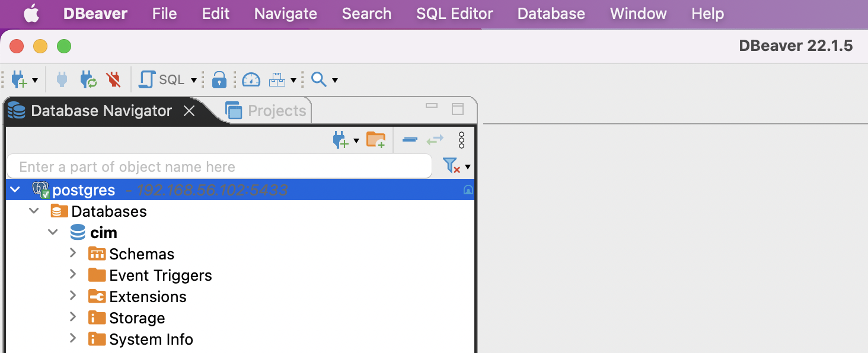Open dropdown arrow beside navigator New Connection icon
The width and height of the screenshot is (868, 353).
coord(356,141)
